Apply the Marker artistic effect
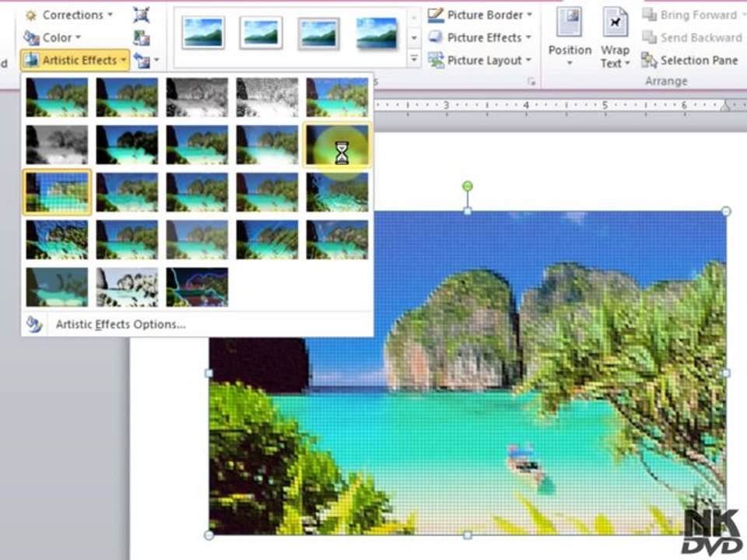 127,98
